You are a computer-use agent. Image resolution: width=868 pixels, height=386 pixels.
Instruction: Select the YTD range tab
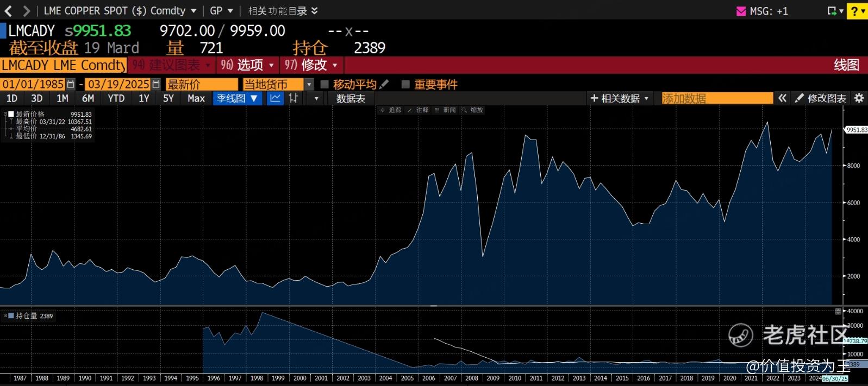pos(116,98)
